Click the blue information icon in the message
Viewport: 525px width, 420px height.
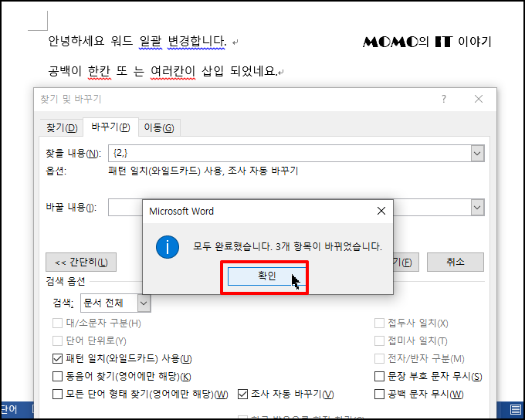[168, 247]
